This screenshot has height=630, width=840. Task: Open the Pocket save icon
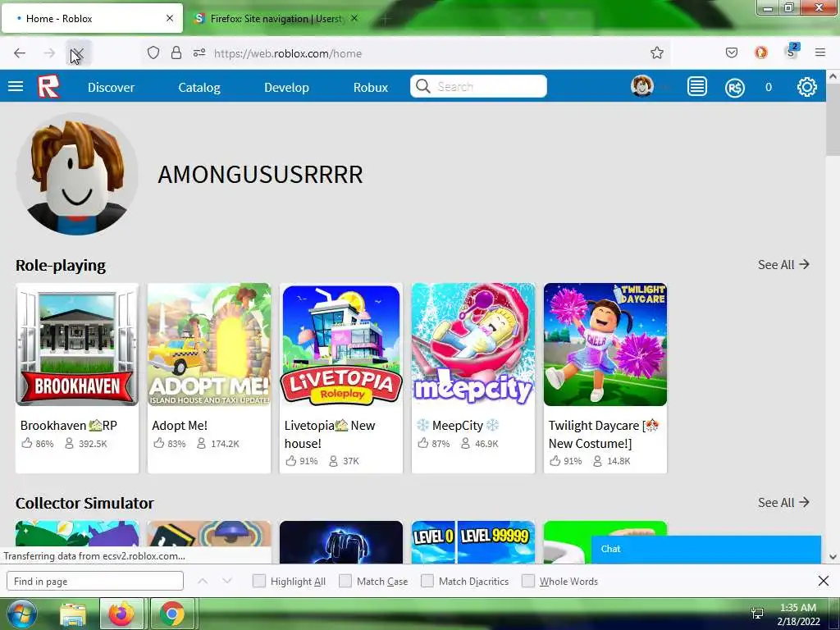point(731,52)
